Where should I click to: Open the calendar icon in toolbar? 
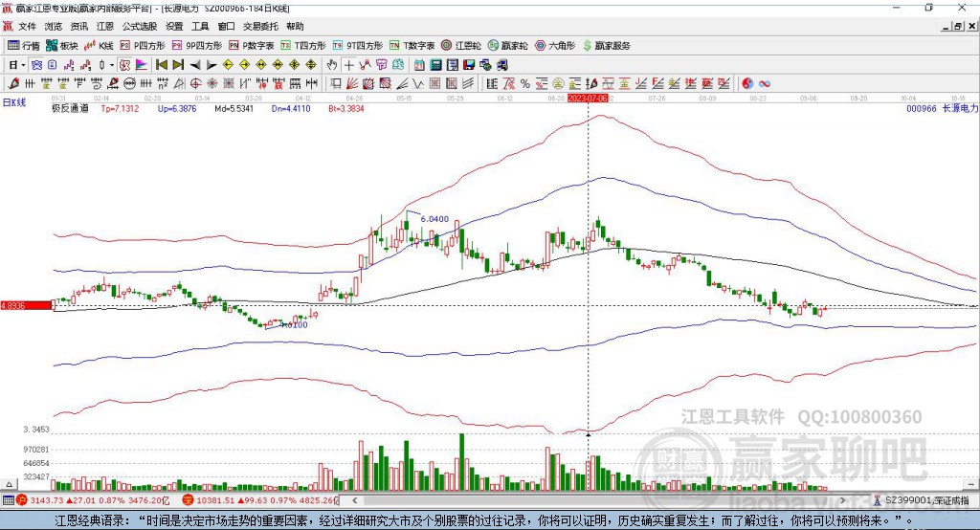[419, 65]
